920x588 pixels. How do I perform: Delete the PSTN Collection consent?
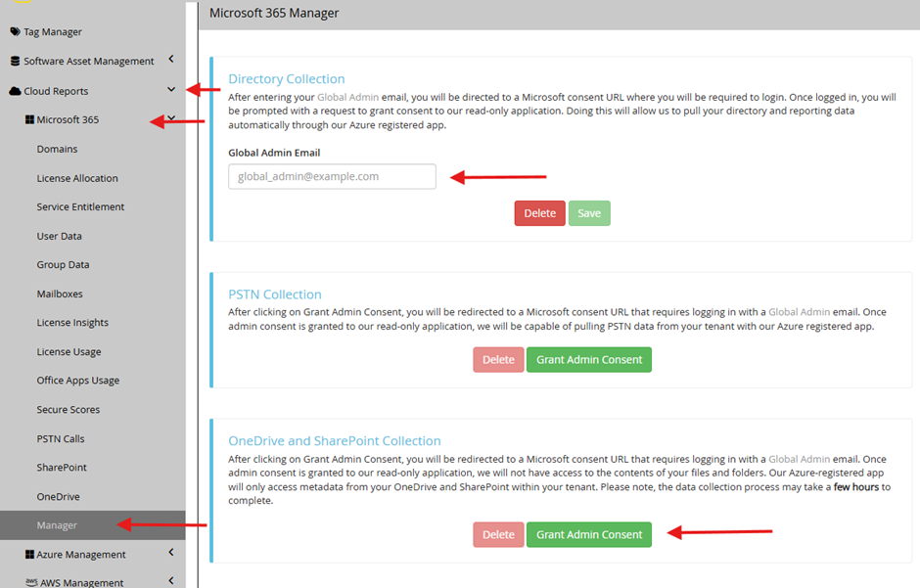pyautogui.click(x=498, y=360)
